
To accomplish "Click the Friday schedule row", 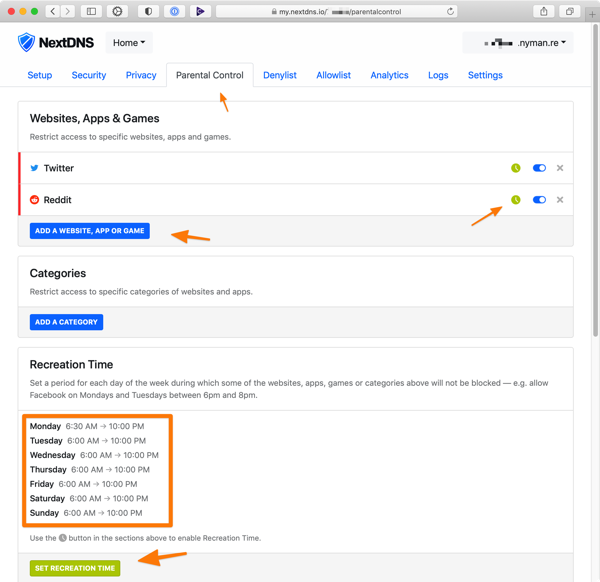I will pyautogui.click(x=83, y=484).
